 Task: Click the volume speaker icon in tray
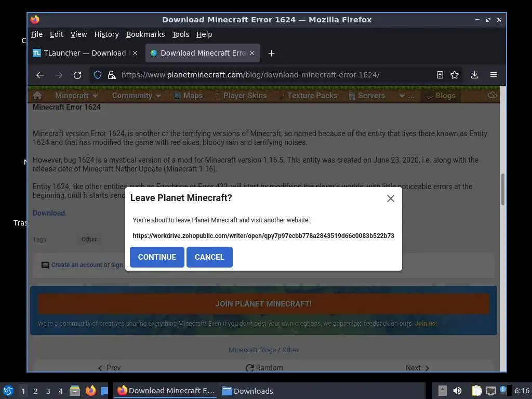457,391
